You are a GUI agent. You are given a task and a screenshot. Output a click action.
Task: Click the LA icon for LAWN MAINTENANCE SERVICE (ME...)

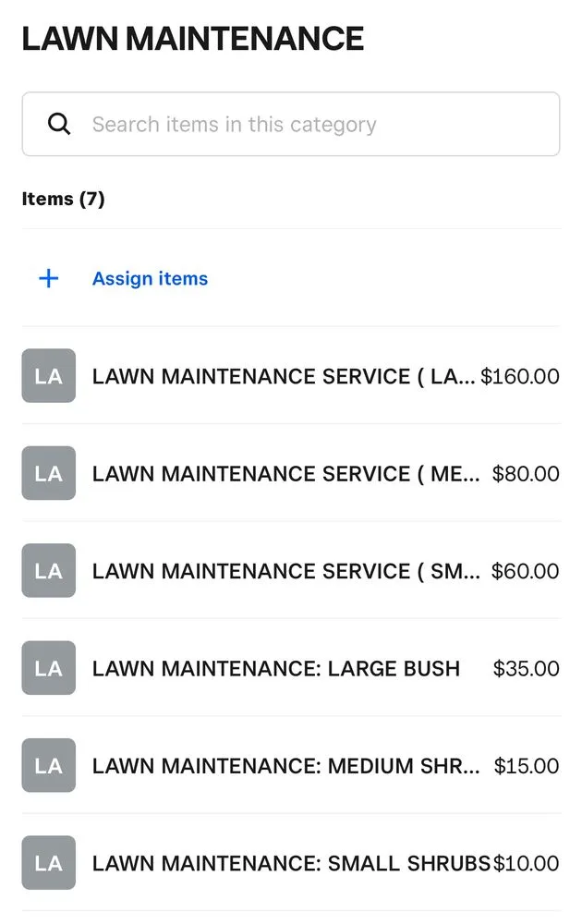click(48, 473)
